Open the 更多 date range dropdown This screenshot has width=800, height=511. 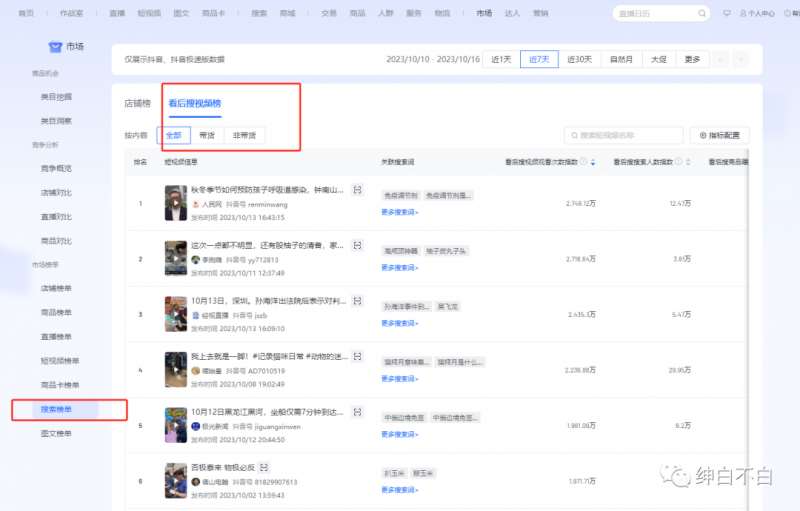(692, 59)
